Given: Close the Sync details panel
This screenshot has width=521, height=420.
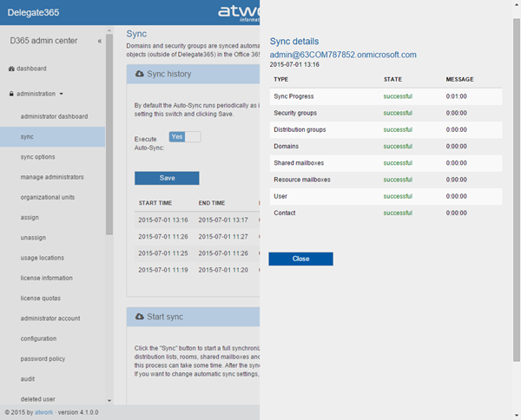Looking at the screenshot, I should click(300, 259).
